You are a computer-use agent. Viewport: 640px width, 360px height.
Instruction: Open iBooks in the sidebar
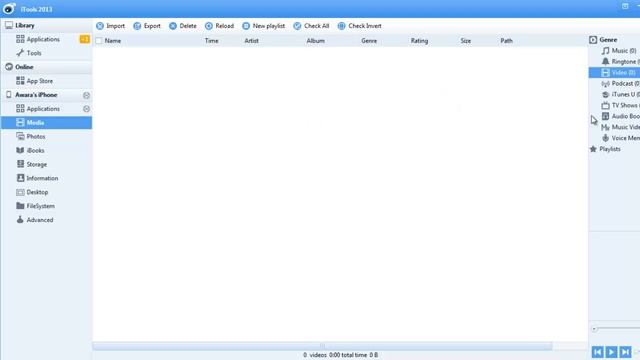[x=35, y=150]
